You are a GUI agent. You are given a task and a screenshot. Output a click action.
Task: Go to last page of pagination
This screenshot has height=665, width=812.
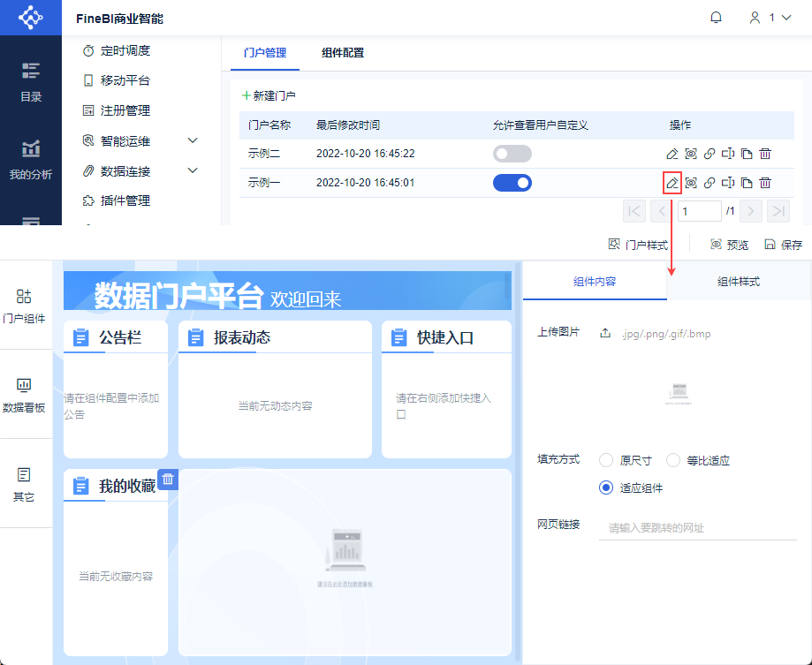point(778,211)
